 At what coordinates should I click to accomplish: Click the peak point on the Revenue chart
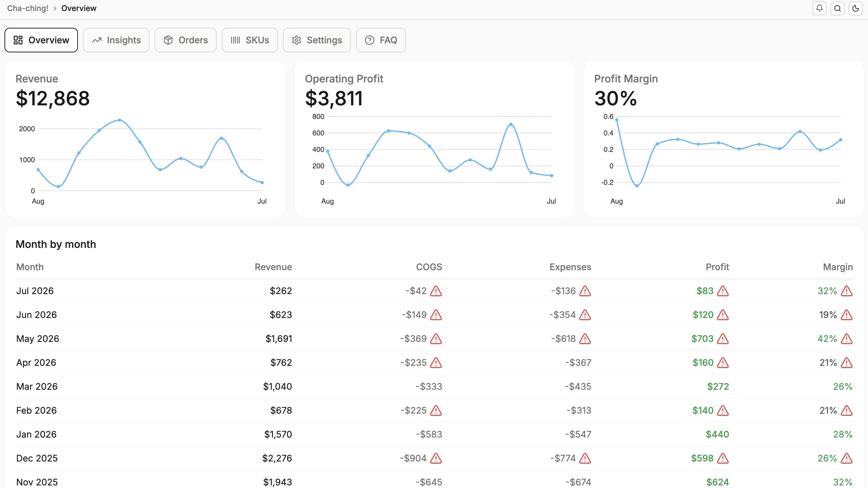click(x=120, y=120)
